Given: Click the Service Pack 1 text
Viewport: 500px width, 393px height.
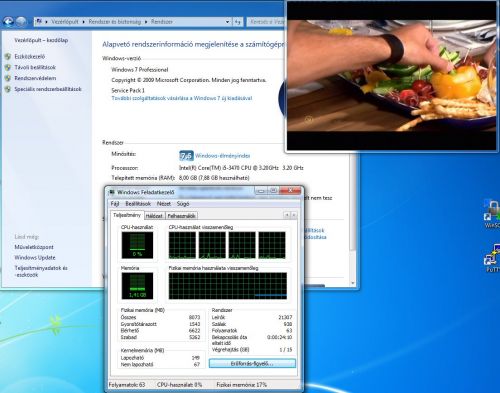Looking at the screenshot, I should [128, 90].
